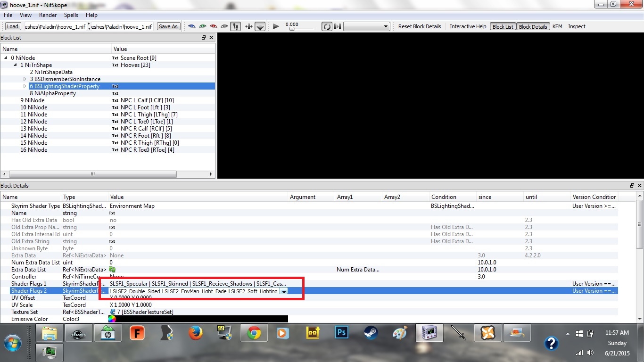
Task: Toggle the KFM toolbar option
Action: pyautogui.click(x=557, y=26)
